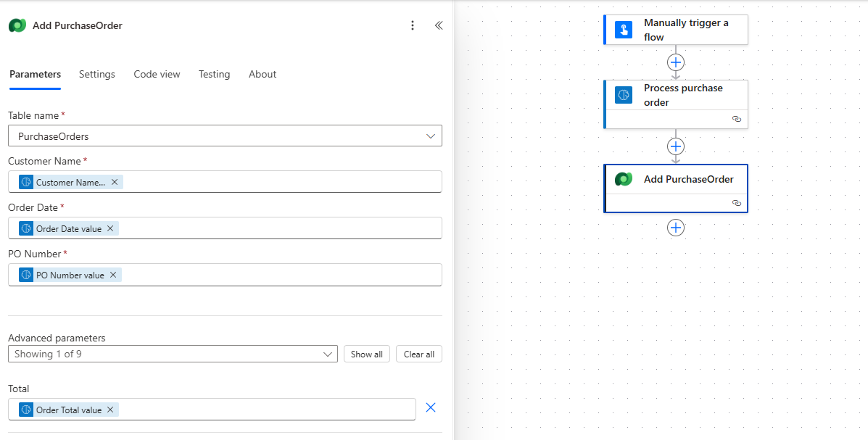Collapse the parameters panel with the double chevron
The height and width of the screenshot is (440, 868).
click(x=439, y=25)
